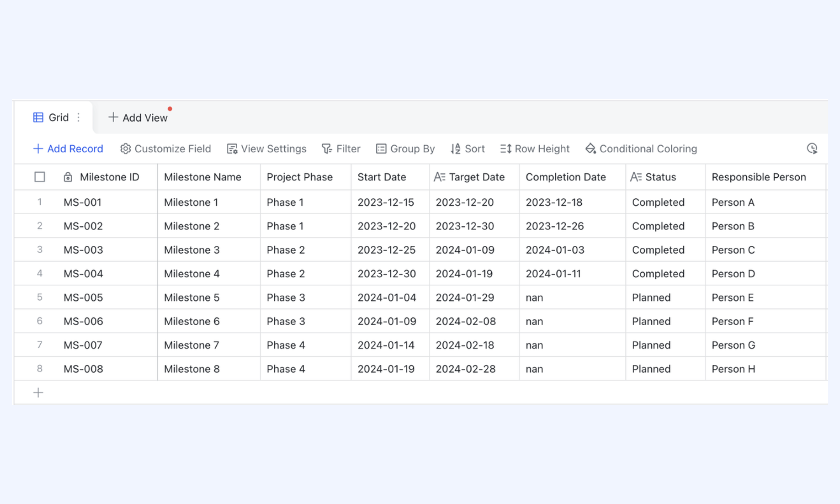Click the Milestone Name column header
840x504 pixels.
pos(209,177)
